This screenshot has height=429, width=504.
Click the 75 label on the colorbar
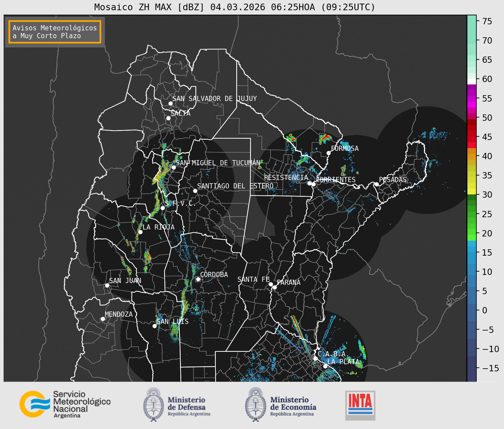(x=487, y=21)
